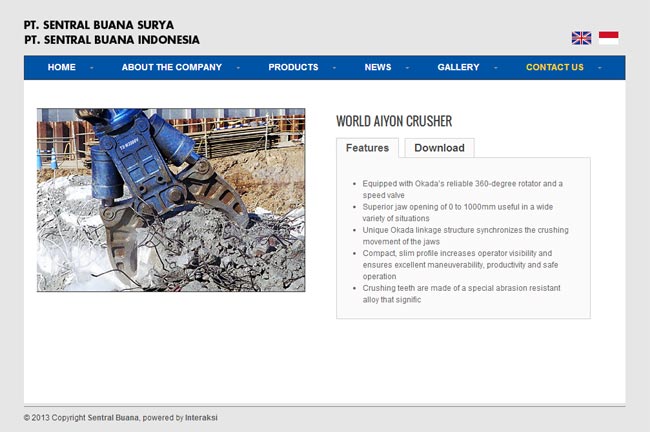Screen dimensions: 650x432
Task: Switch language with the Indonesian flag icon
Action: 609,38
